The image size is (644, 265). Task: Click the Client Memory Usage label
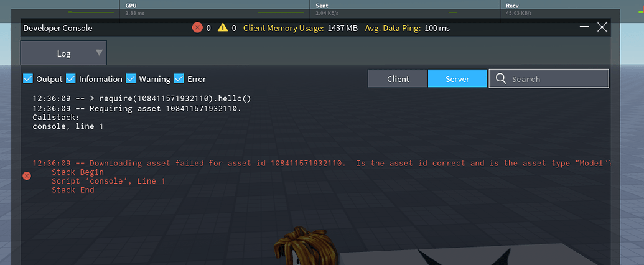coord(284,29)
